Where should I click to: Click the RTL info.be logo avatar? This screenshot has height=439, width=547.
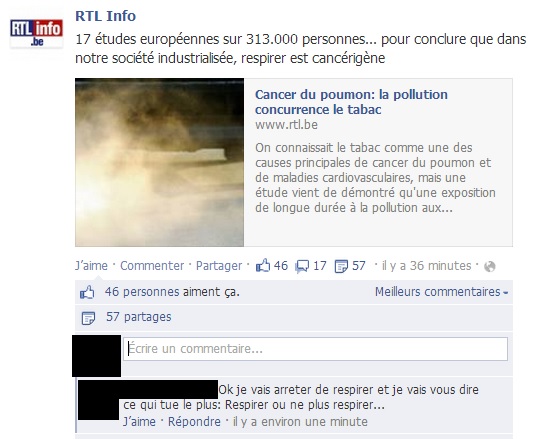click(x=36, y=34)
